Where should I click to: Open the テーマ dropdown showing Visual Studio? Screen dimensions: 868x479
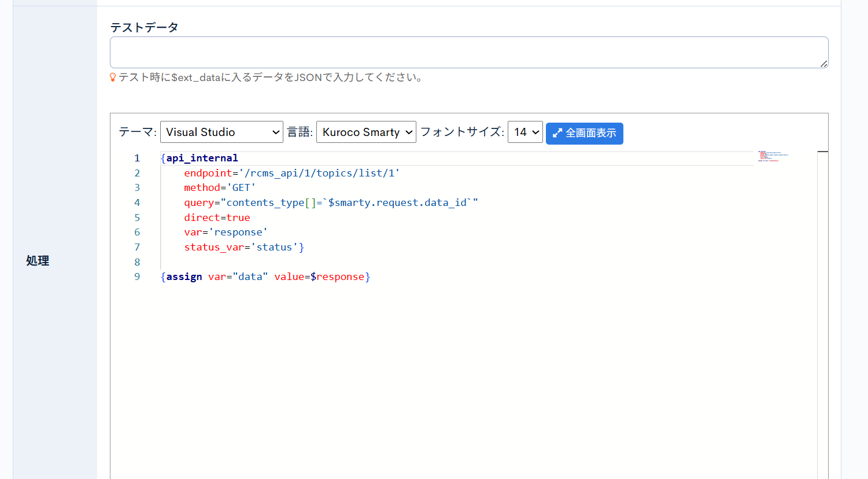click(x=221, y=132)
